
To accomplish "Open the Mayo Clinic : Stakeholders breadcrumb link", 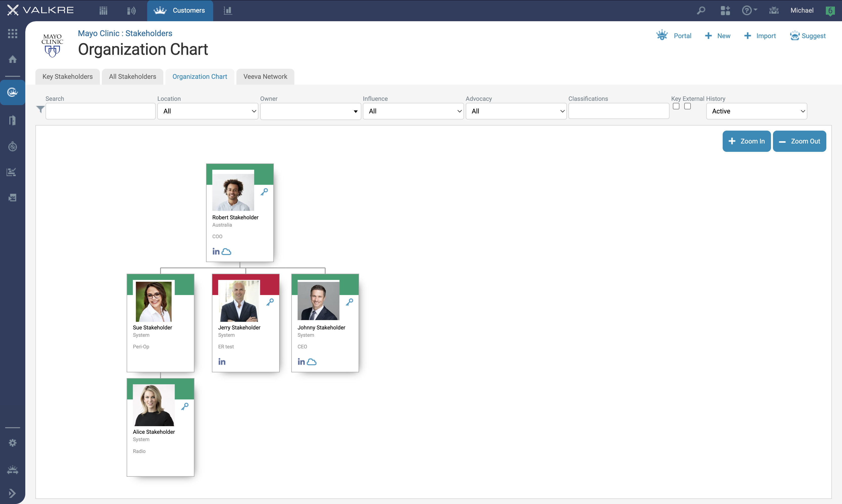I will [125, 33].
